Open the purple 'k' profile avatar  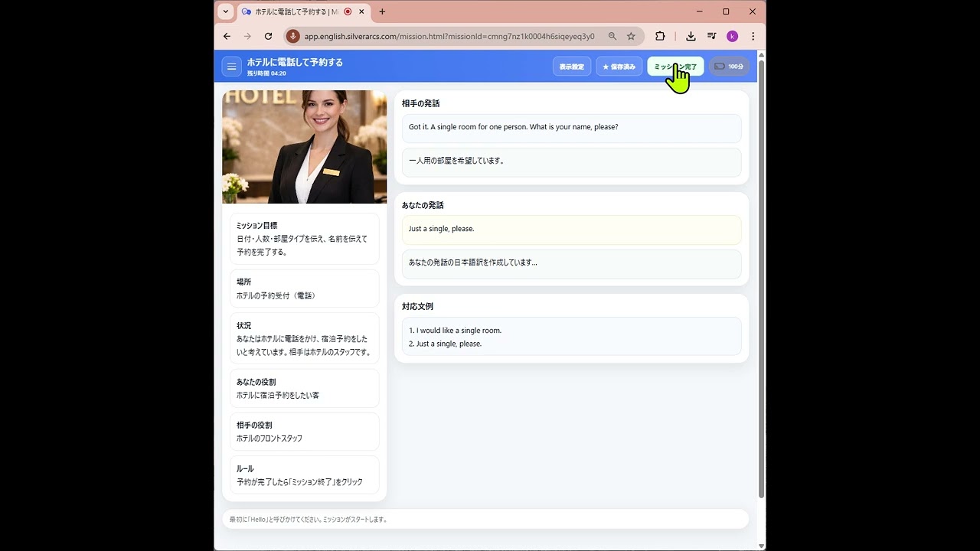tap(732, 36)
